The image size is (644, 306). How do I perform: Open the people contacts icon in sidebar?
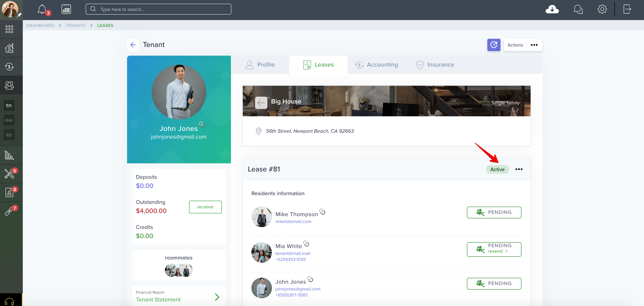tap(9, 85)
